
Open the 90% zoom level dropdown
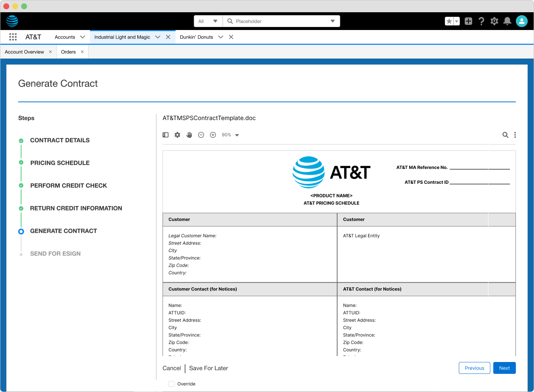[230, 135]
